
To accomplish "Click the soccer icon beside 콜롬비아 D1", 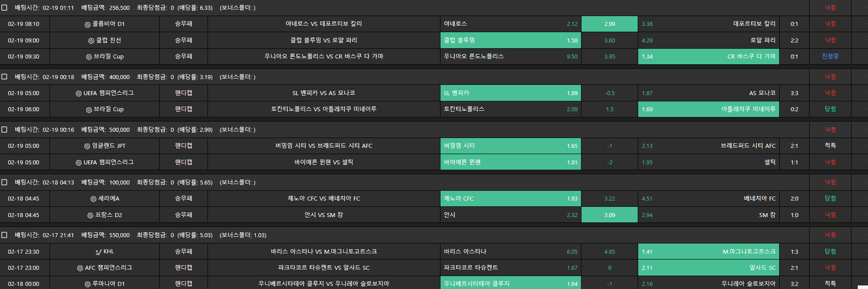I will (87, 25).
